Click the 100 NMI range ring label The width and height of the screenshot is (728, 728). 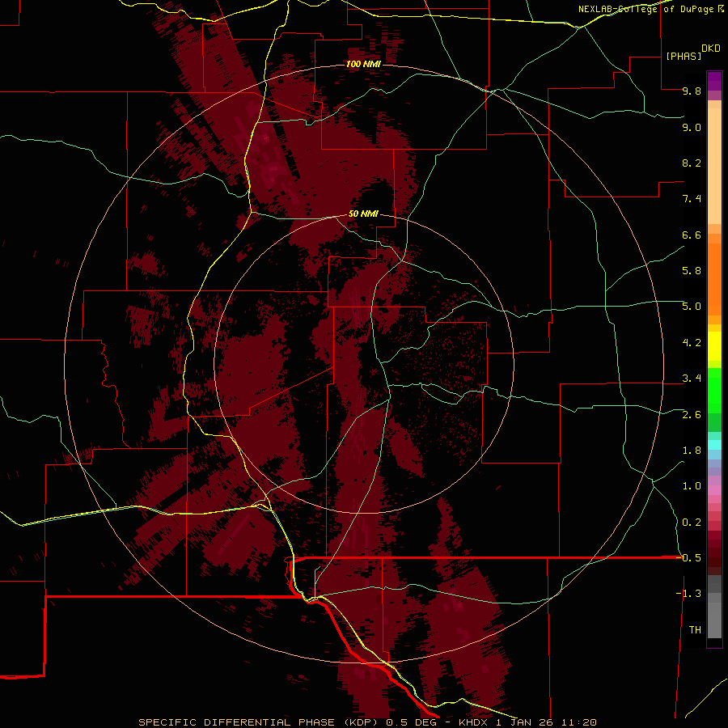coord(363,64)
